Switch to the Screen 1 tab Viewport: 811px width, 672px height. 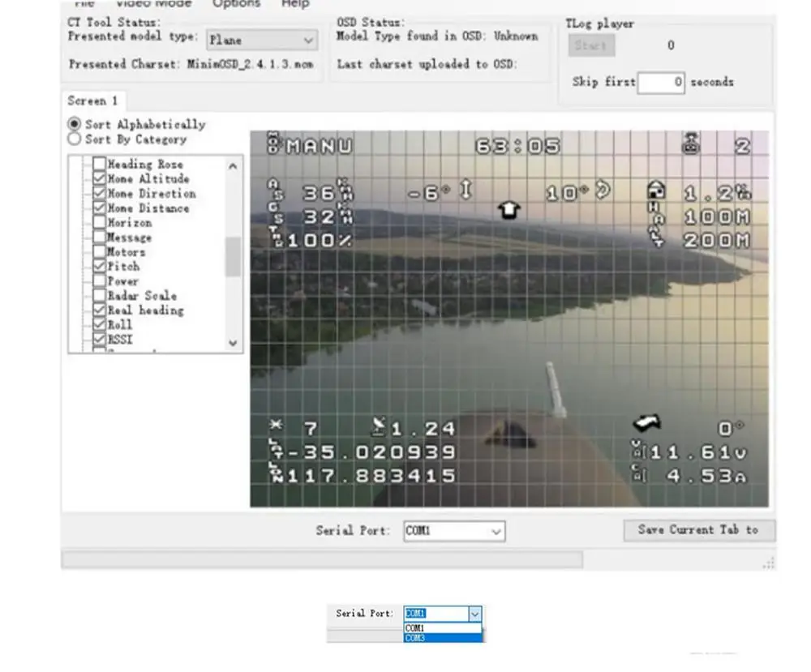tap(92, 101)
